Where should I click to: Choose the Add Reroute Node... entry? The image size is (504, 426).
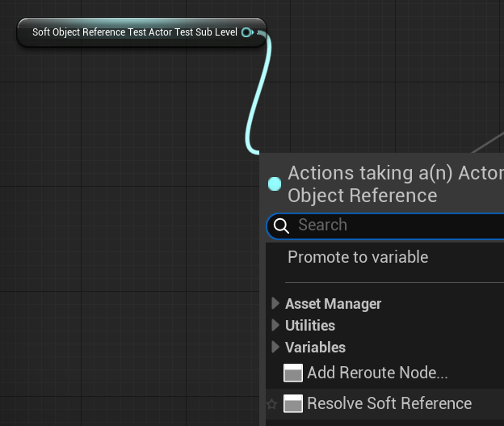pos(377,373)
